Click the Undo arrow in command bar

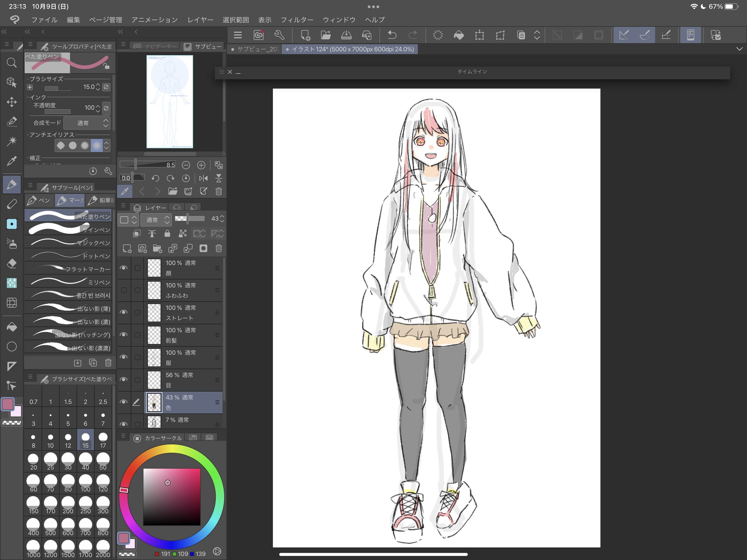[392, 35]
